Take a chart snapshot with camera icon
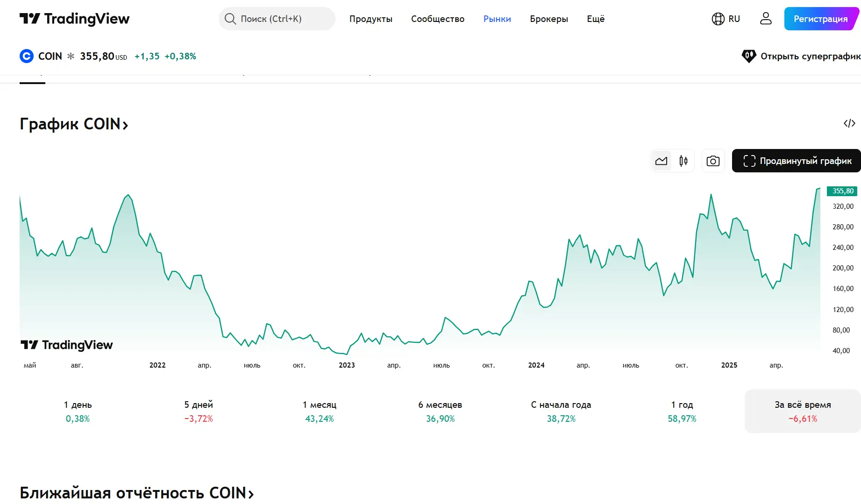The image size is (861, 504). coord(713,160)
